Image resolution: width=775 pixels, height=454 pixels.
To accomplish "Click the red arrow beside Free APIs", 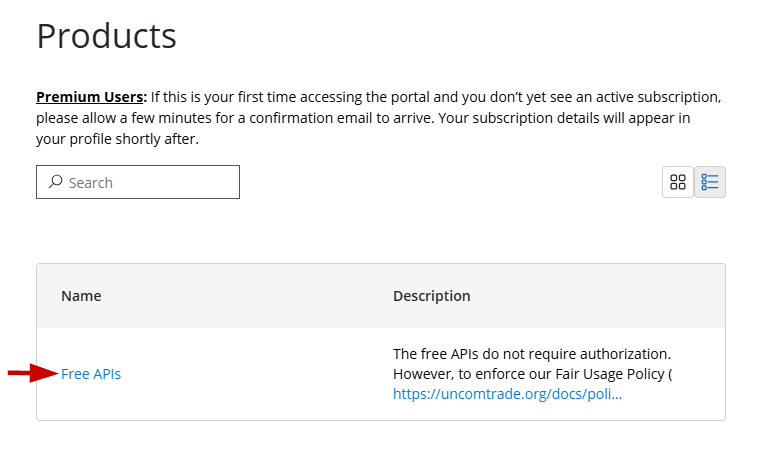I will click(32, 374).
